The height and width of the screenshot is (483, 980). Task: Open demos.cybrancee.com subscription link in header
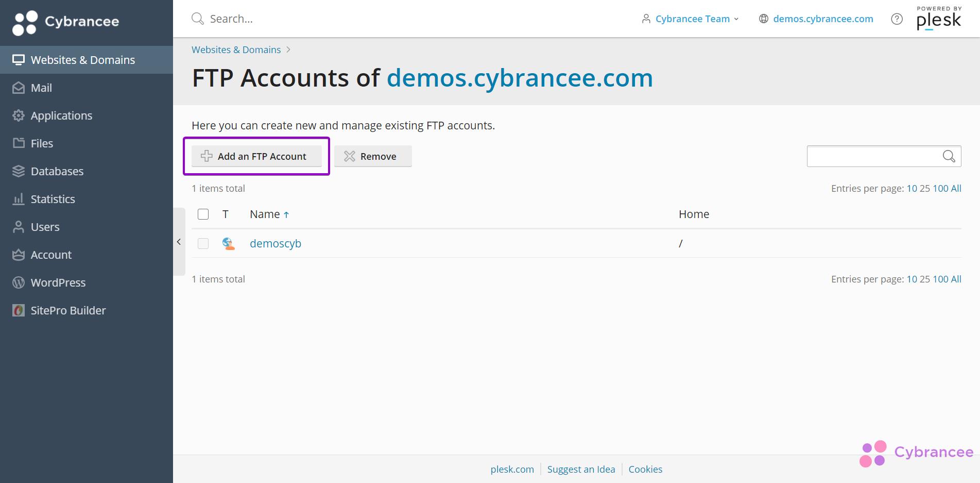click(x=823, y=19)
